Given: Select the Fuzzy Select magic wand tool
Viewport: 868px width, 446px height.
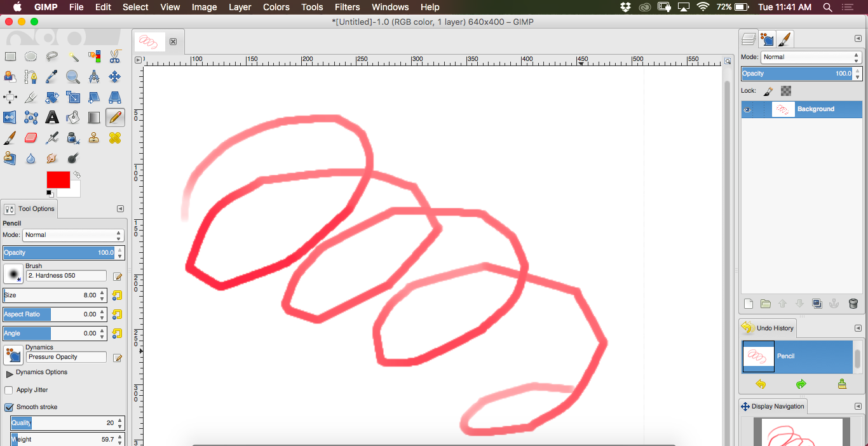Looking at the screenshot, I should click(x=73, y=57).
